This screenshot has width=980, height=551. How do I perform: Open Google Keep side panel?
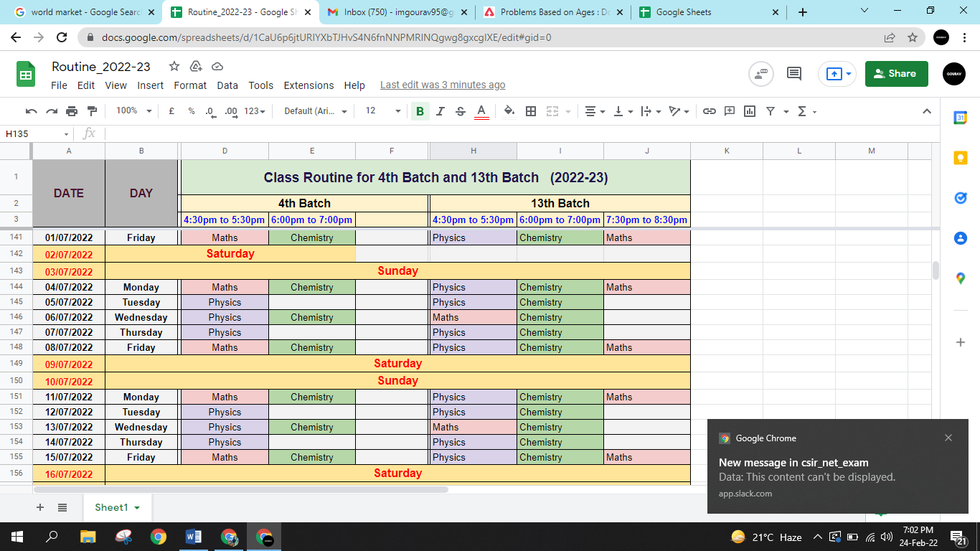pyautogui.click(x=961, y=158)
